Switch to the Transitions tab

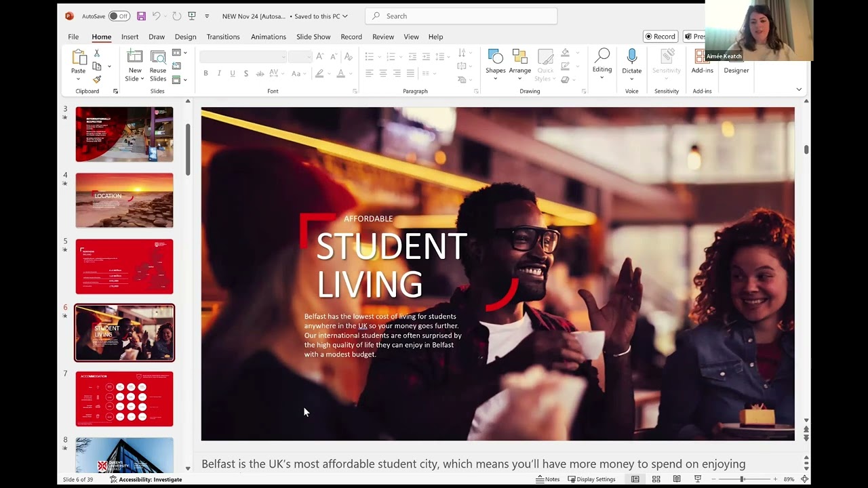coord(223,37)
